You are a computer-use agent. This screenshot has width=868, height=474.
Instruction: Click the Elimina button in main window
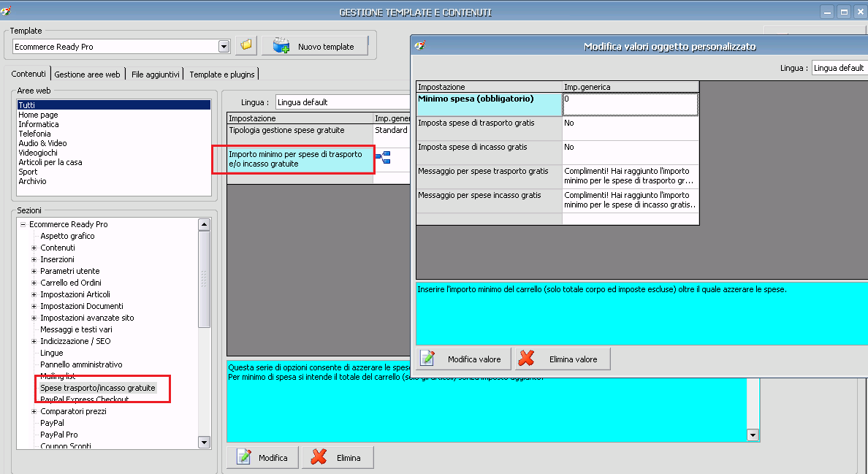point(338,457)
